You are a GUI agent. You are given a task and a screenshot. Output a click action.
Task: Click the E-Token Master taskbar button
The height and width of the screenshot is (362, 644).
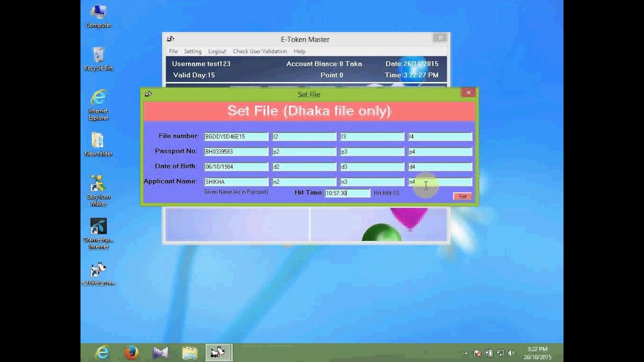click(x=218, y=353)
